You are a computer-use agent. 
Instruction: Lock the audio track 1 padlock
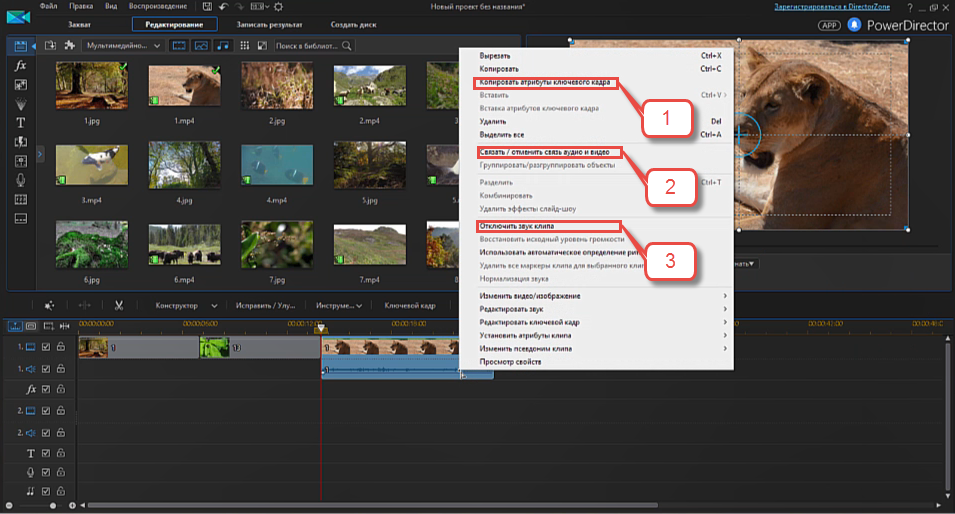point(60,368)
